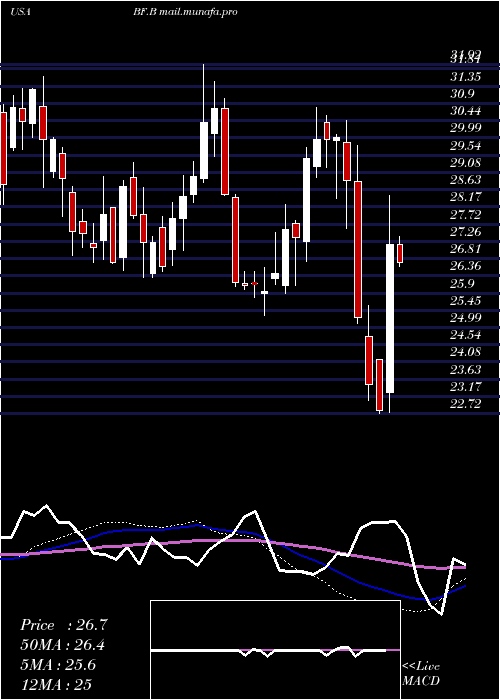Click the 5MA : 25.6 readout
The width and height of the screenshot is (500, 700).
click(58, 665)
